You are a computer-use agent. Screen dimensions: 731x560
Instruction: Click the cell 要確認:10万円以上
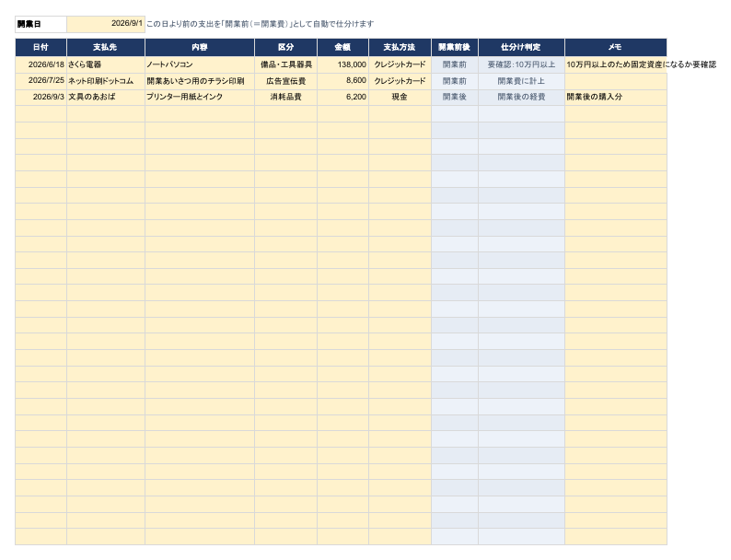pyautogui.click(x=521, y=64)
